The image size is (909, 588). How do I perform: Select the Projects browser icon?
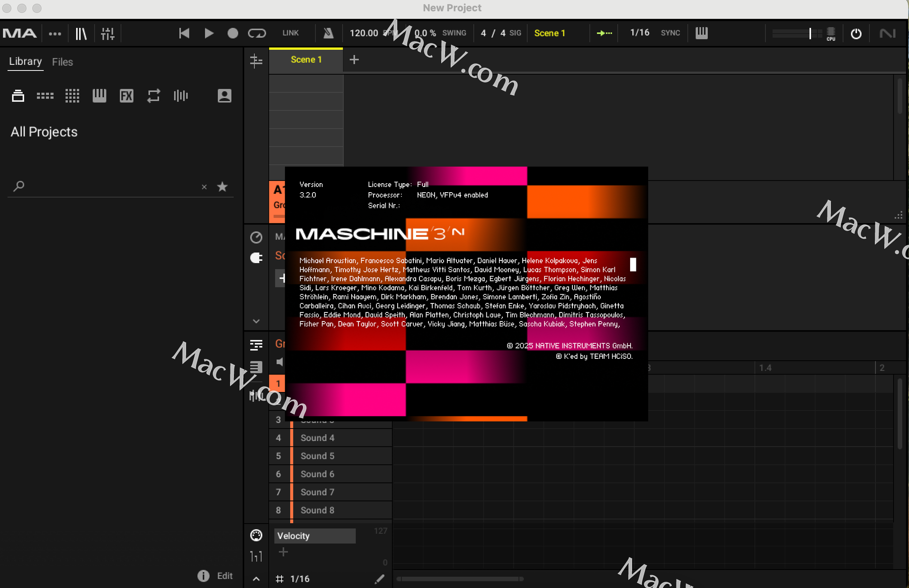tap(18, 96)
